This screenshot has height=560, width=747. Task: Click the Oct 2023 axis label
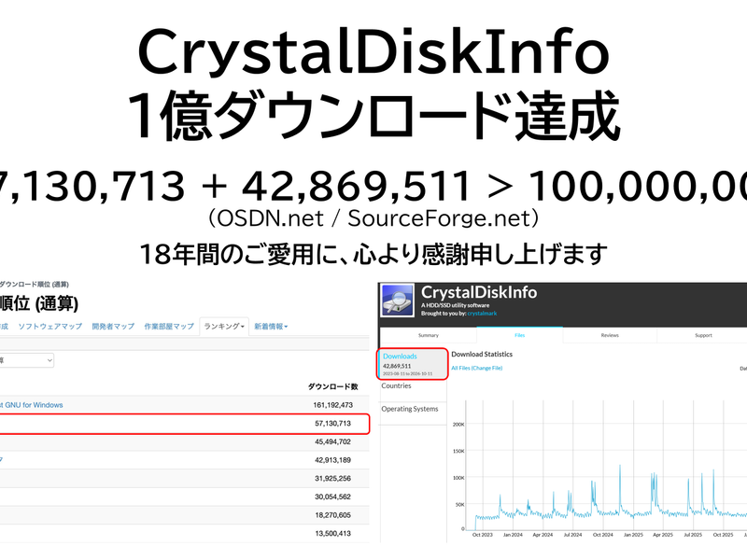pyautogui.click(x=482, y=535)
